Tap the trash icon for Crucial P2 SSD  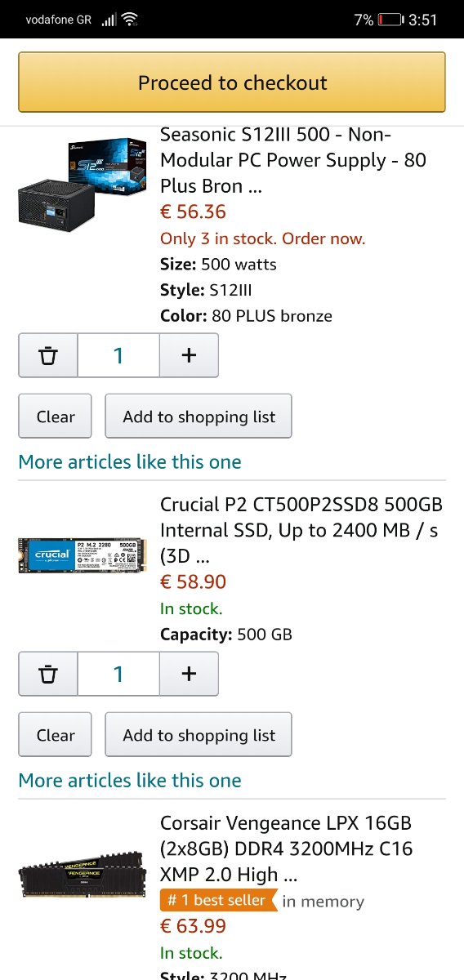click(x=48, y=674)
